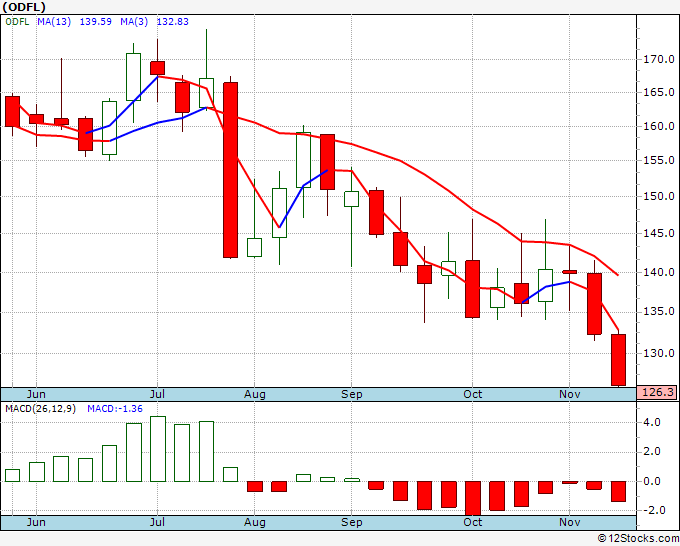
Task: Click Nov on the price chart time axis
Action: coord(569,394)
